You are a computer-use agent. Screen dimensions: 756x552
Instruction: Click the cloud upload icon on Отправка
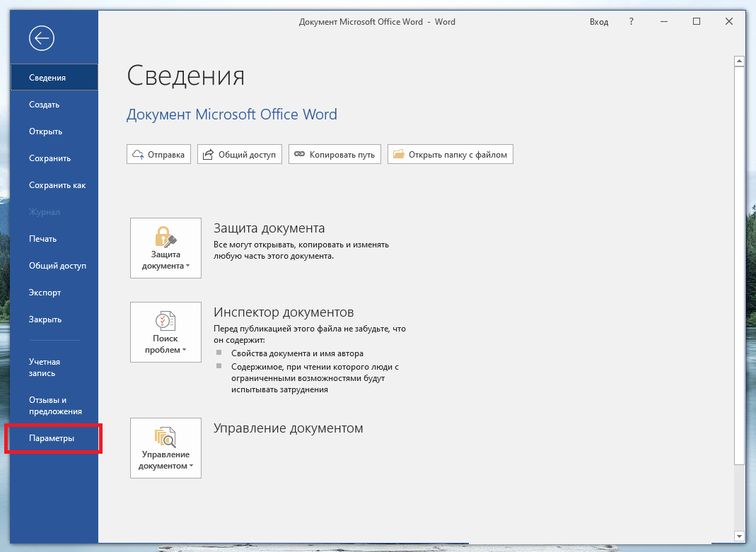click(138, 155)
